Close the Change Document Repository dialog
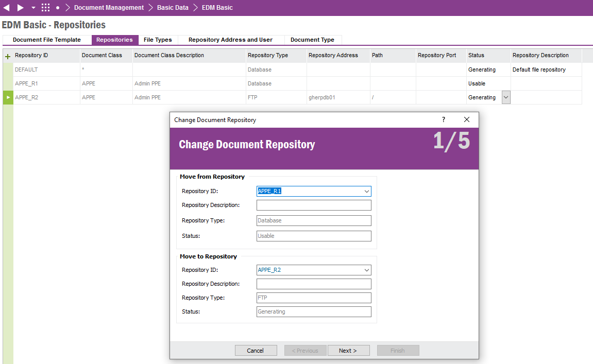Screen dimensions: 593x364 [x=467, y=119]
